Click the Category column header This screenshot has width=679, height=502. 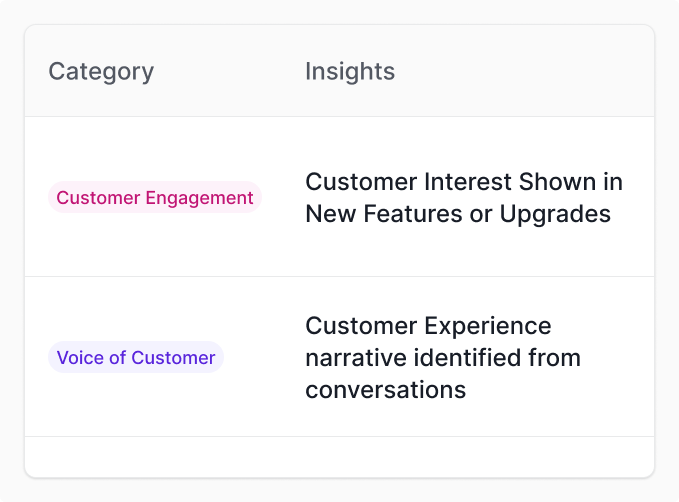[x=101, y=72]
